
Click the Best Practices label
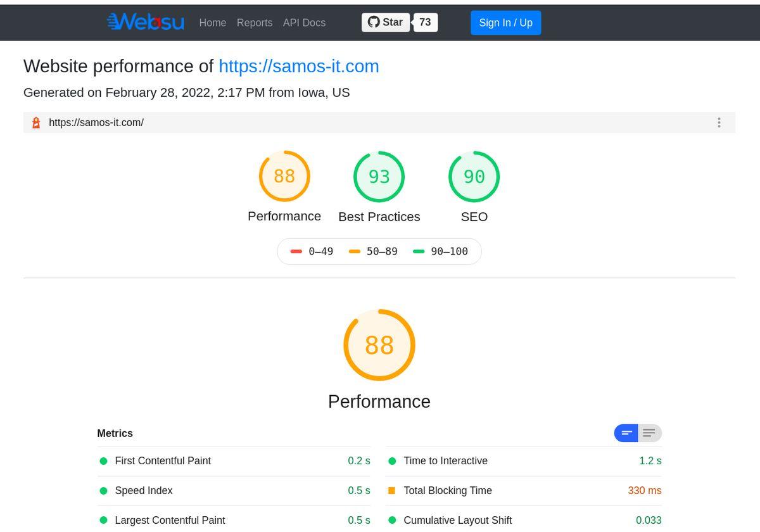click(379, 217)
